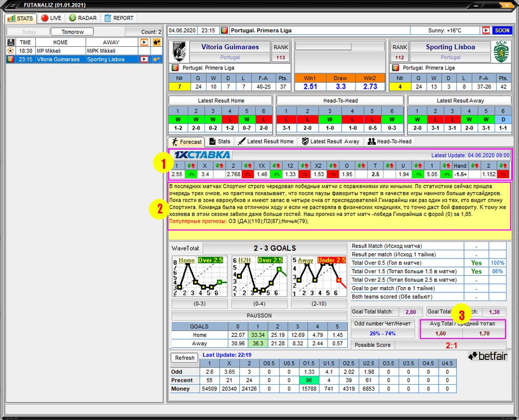Click the trend arrows icon next to Hand
519x420 pixels.
475,166
